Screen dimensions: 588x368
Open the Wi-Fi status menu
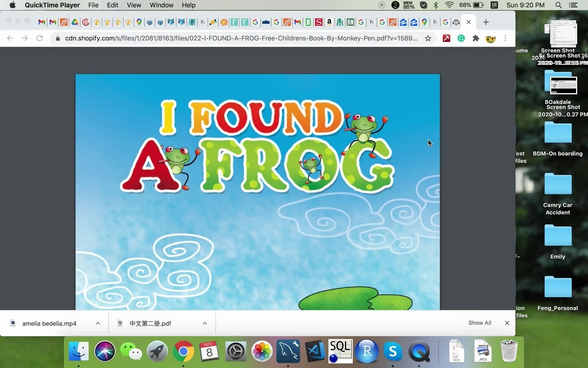(x=450, y=5)
